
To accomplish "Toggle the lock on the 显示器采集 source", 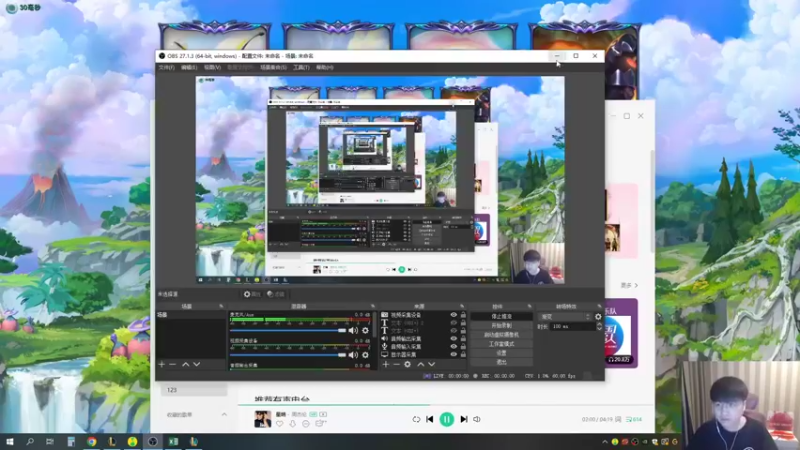I will [x=463, y=355].
